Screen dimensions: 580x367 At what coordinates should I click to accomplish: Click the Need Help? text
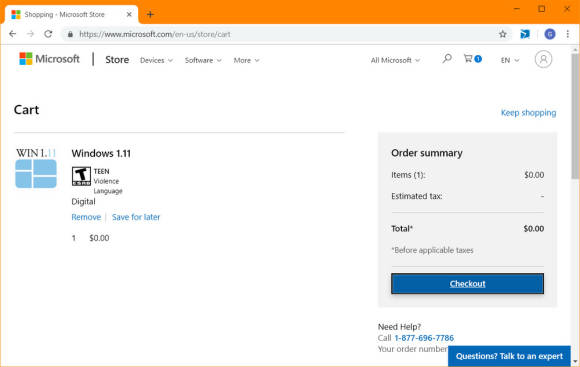[399, 327]
